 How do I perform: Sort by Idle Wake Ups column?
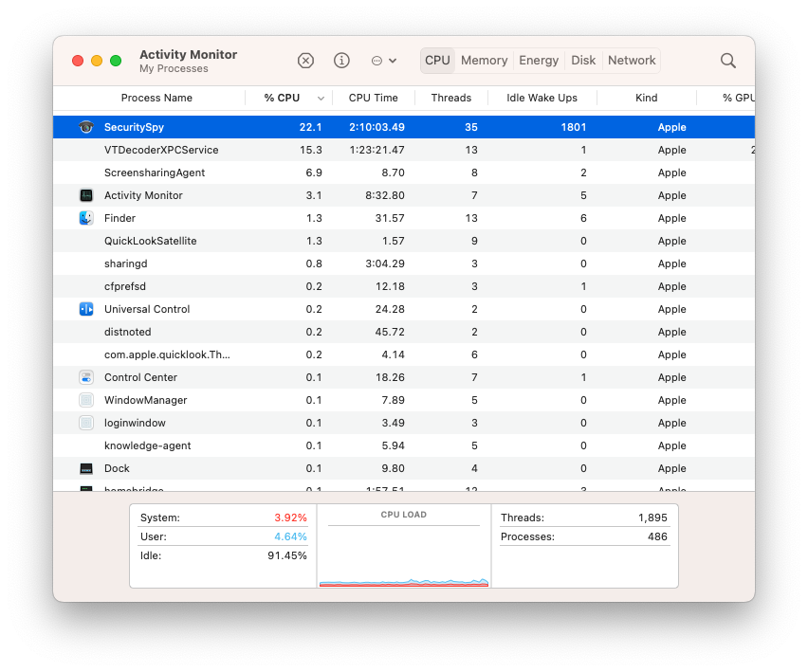(542, 98)
